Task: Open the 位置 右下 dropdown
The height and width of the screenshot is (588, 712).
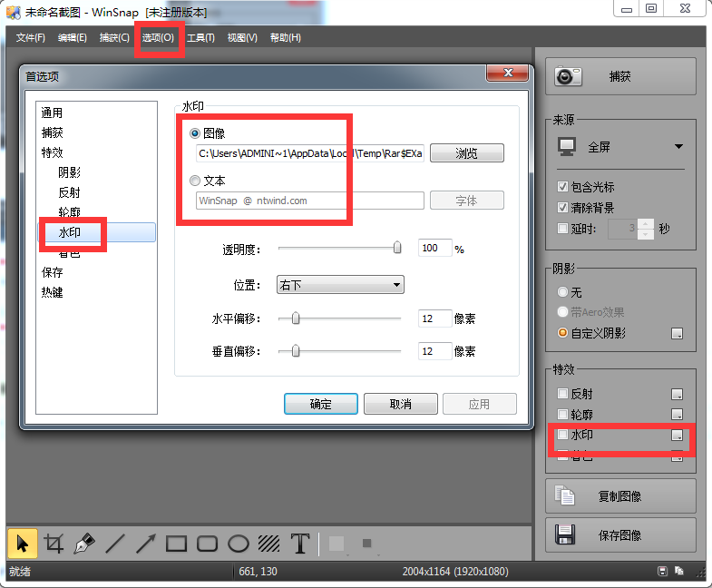Action: tap(340, 285)
